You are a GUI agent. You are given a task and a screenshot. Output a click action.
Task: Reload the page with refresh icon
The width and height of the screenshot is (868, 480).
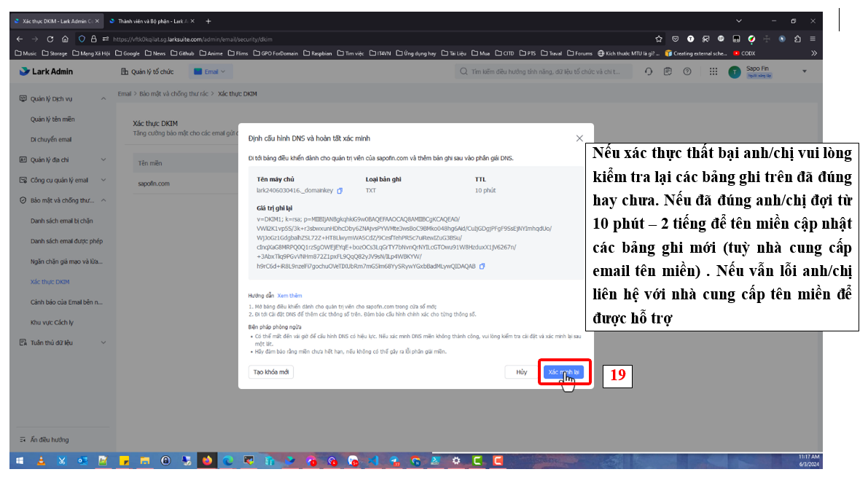pos(50,39)
